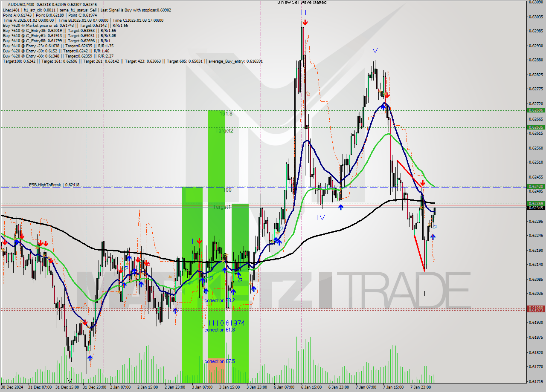Click price axis value 0.62560
The width and height of the screenshot is (546, 392).
click(536, 148)
